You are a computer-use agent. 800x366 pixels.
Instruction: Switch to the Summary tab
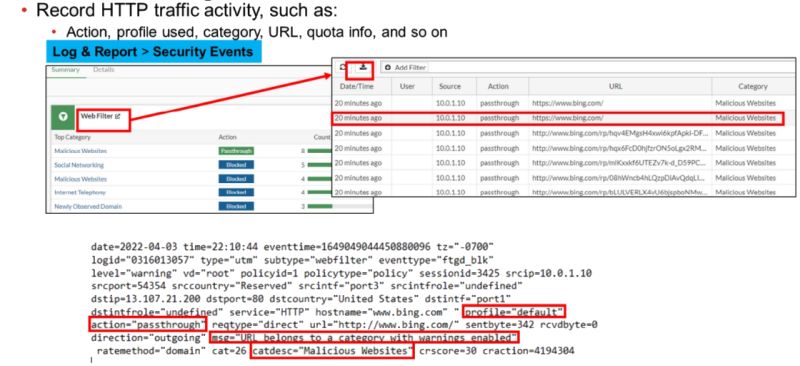pos(64,69)
